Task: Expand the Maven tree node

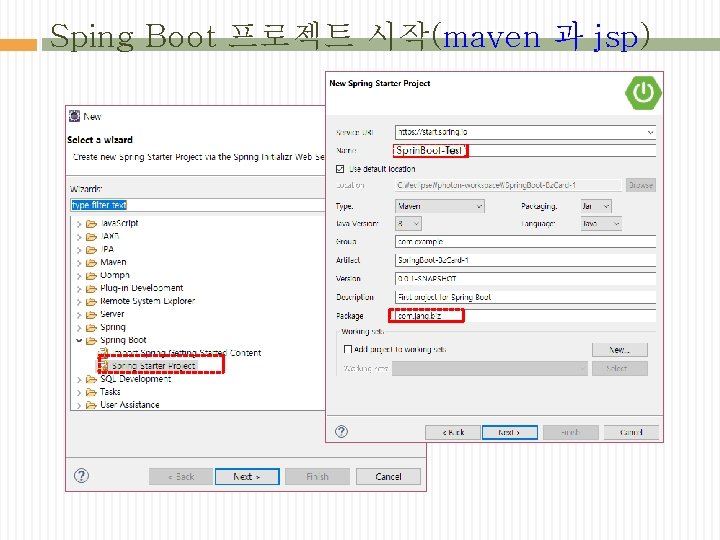Action: [x=79, y=263]
